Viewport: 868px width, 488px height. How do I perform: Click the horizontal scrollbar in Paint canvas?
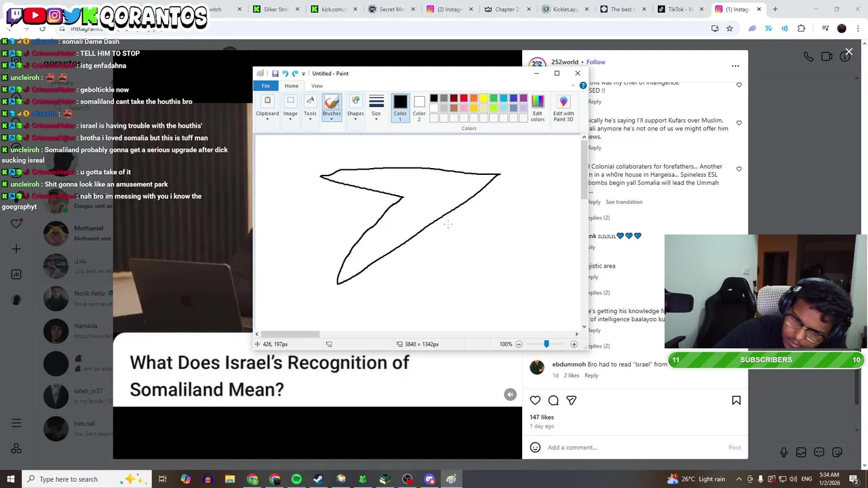coord(291,334)
